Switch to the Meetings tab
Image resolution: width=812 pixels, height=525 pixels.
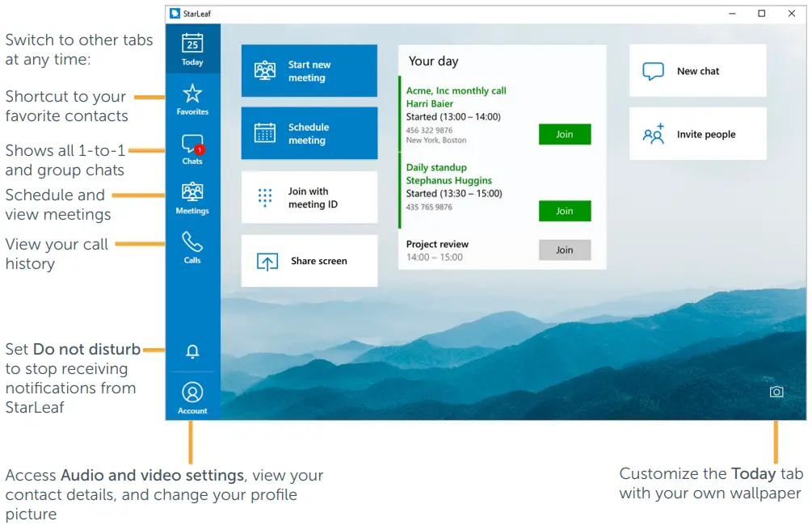point(192,199)
